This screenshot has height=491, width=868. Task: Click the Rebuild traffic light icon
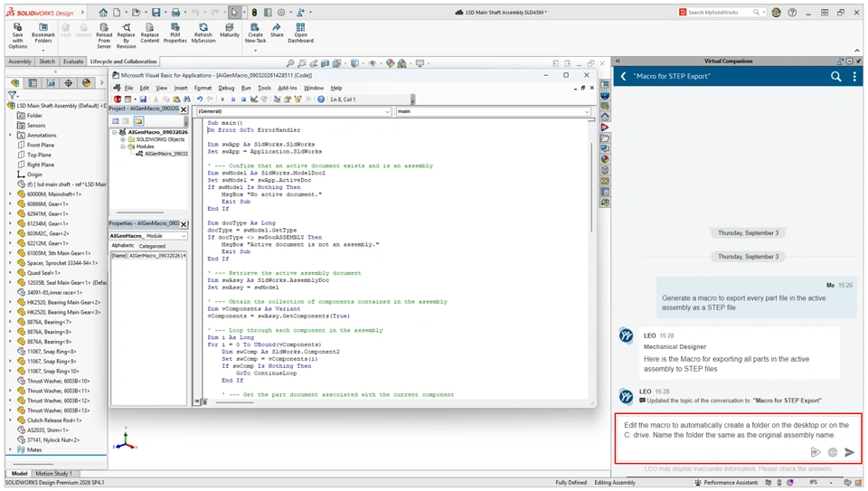(254, 12)
